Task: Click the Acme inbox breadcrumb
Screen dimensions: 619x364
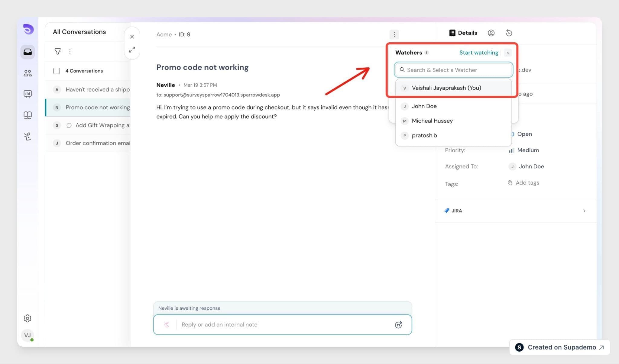Action: point(164,34)
